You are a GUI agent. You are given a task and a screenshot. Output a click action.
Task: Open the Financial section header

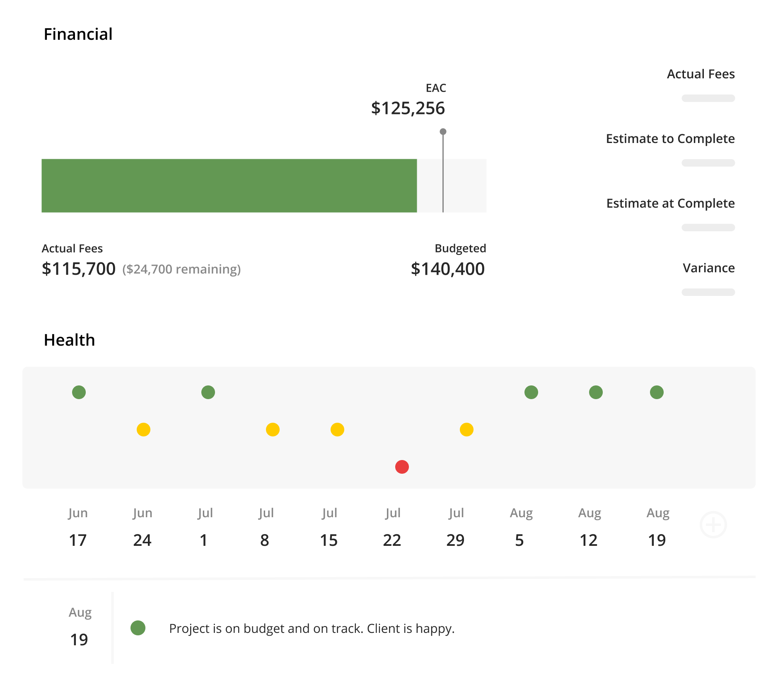pos(79,34)
